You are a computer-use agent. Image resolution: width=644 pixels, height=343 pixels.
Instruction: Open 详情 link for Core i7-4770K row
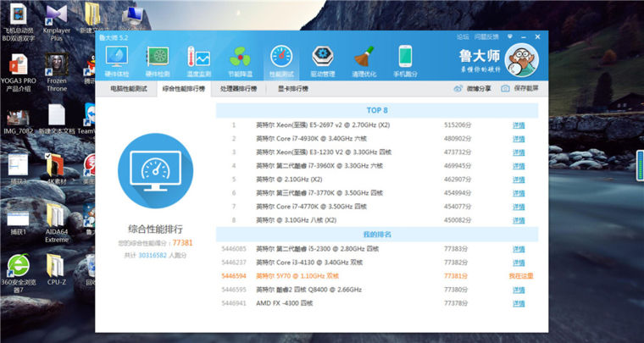(519, 207)
